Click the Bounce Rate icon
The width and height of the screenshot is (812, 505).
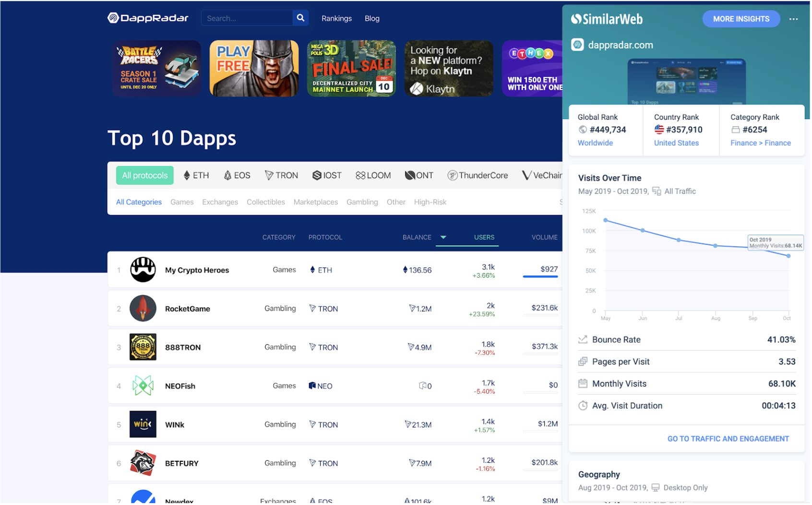[x=583, y=339]
